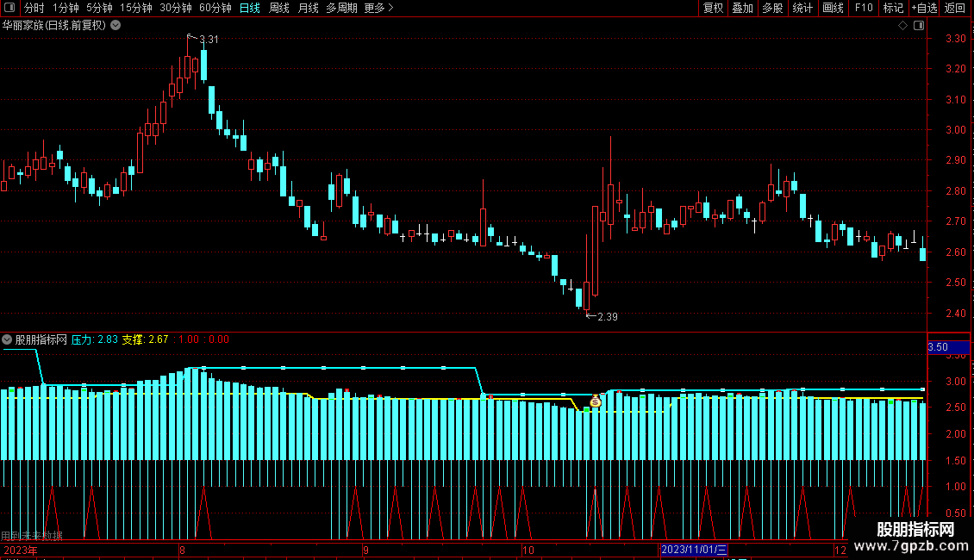The image size is (974, 560).
Task: Click the 标记 mark button
Action: [893, 8]
